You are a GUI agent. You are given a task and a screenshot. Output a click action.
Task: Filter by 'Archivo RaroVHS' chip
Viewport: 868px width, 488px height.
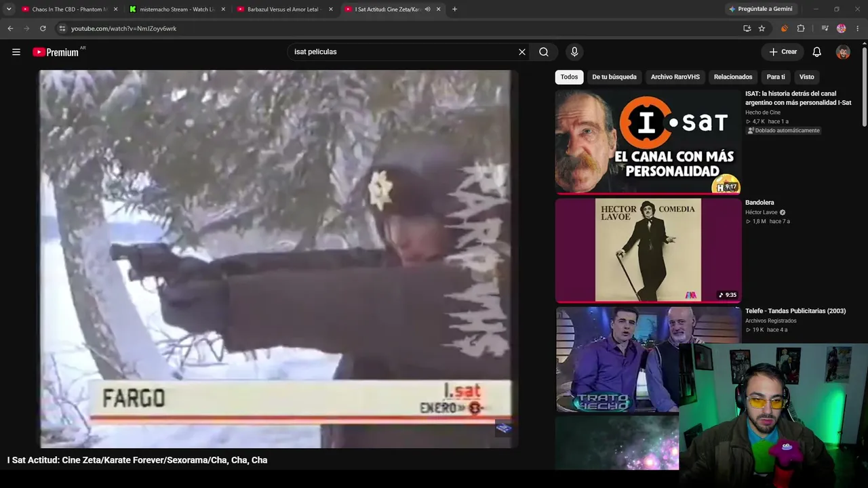pyautogui.click(x=675, y=77)
